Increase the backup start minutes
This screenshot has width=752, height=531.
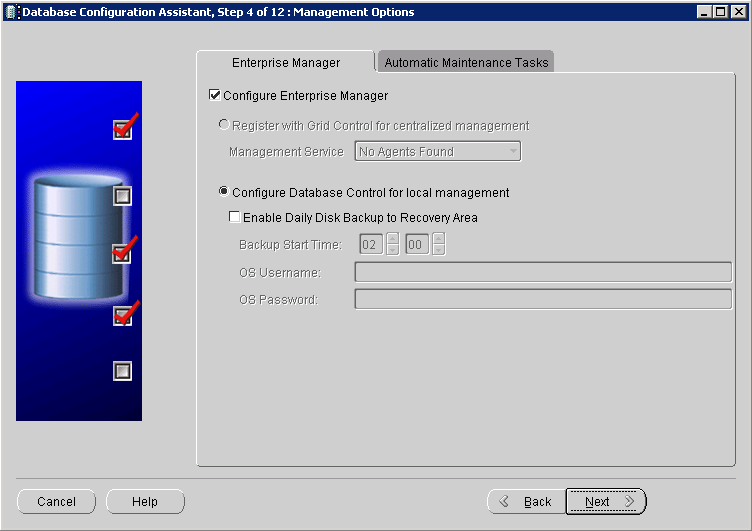click(x=438, y=238)
